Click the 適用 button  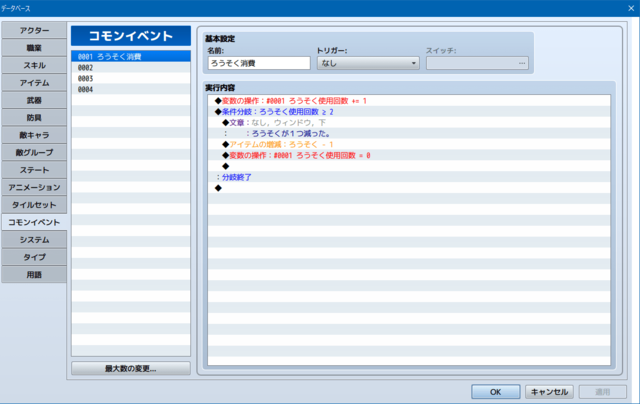(x=602, y=392)
